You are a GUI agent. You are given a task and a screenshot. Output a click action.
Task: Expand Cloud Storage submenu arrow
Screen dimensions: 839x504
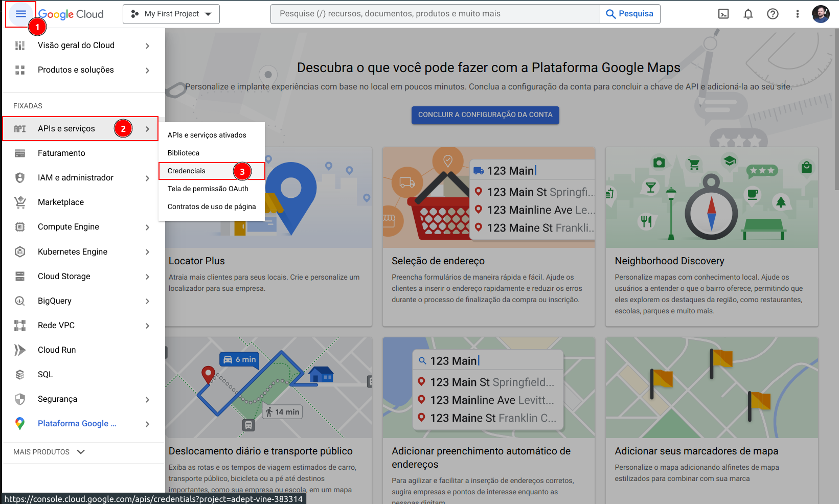click(x=147, y=277)
